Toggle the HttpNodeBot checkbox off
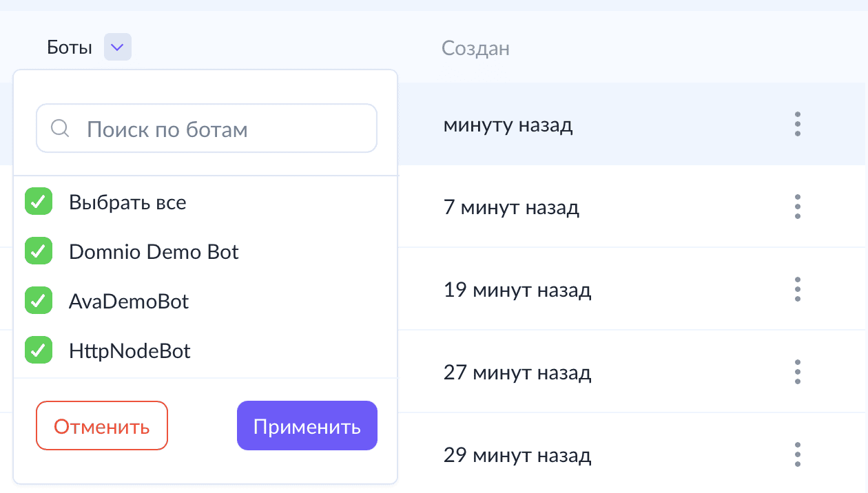 pyautogui.click(x=39, y=350)
